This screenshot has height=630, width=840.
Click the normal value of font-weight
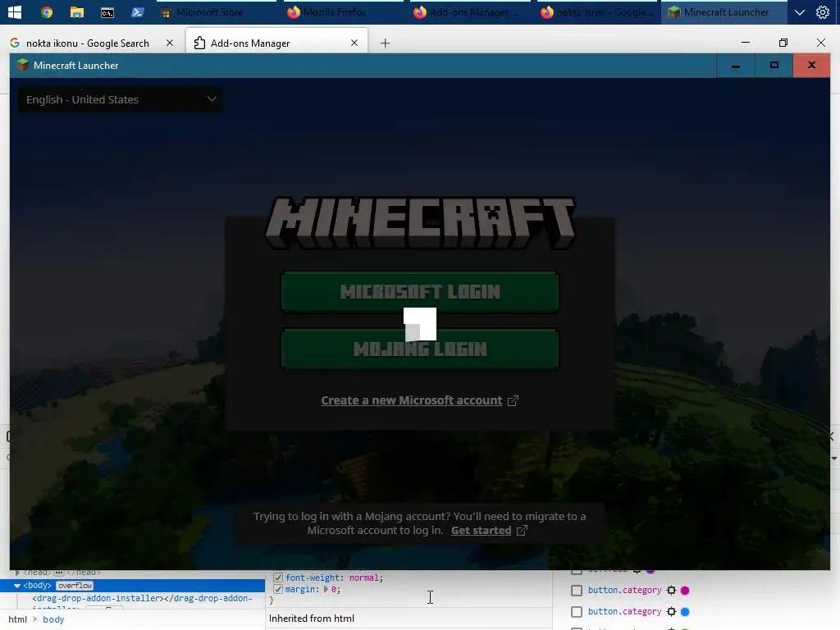(364, 577)
